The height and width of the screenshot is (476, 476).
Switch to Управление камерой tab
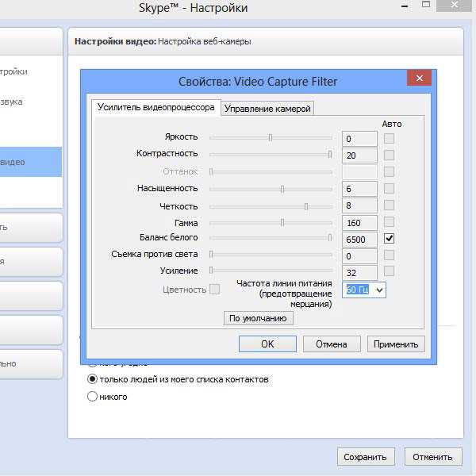tap(267, 109)
